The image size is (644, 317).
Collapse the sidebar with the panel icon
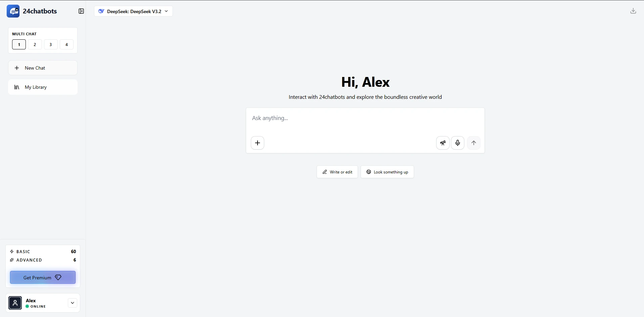click(81, 11)
